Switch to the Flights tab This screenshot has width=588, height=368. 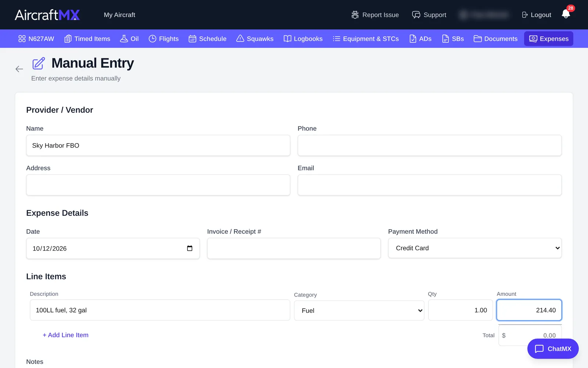(164, 39)
